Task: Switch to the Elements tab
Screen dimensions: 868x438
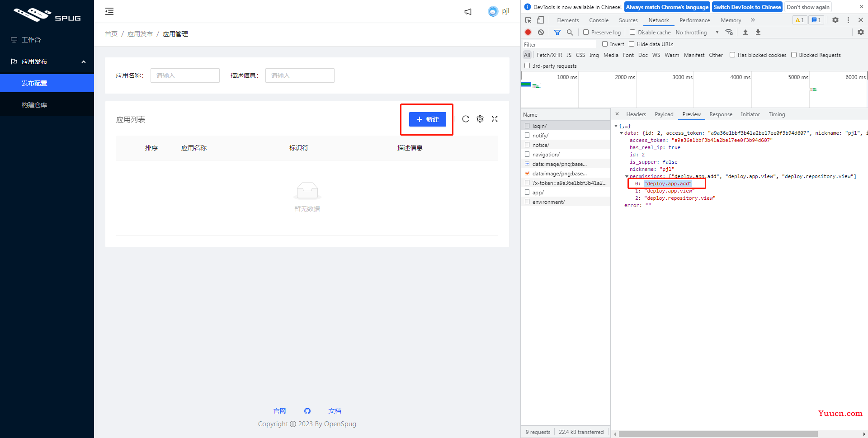Action: (x=568, y=20)
